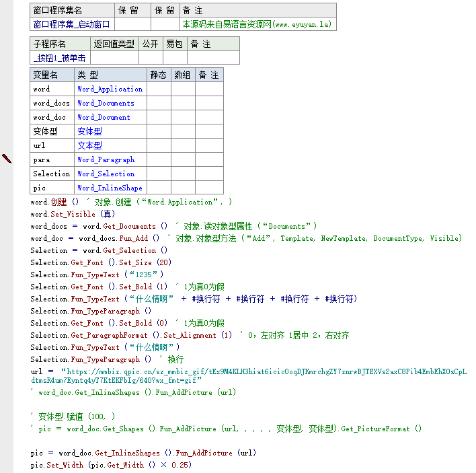Click variable name word cell

(x=52, y=89)
